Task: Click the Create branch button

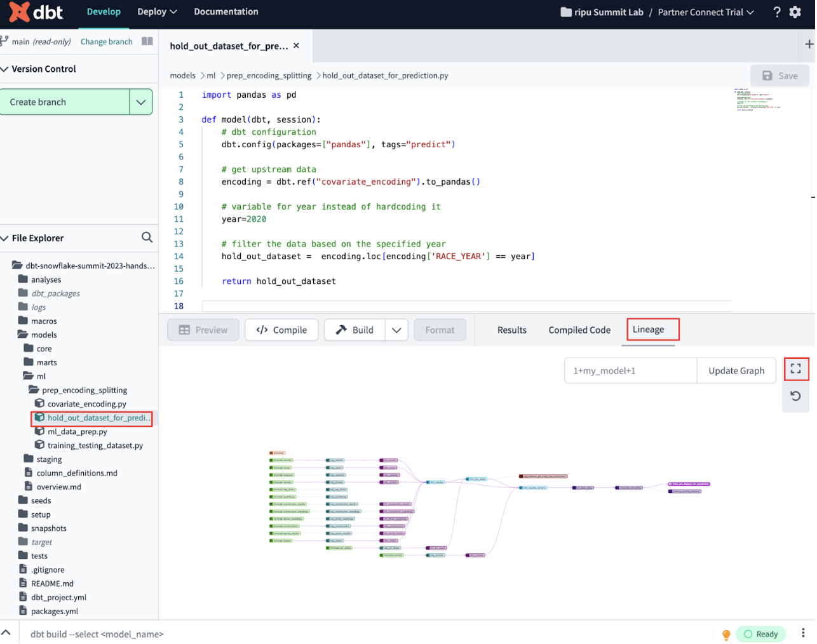Action: [65, 102]
